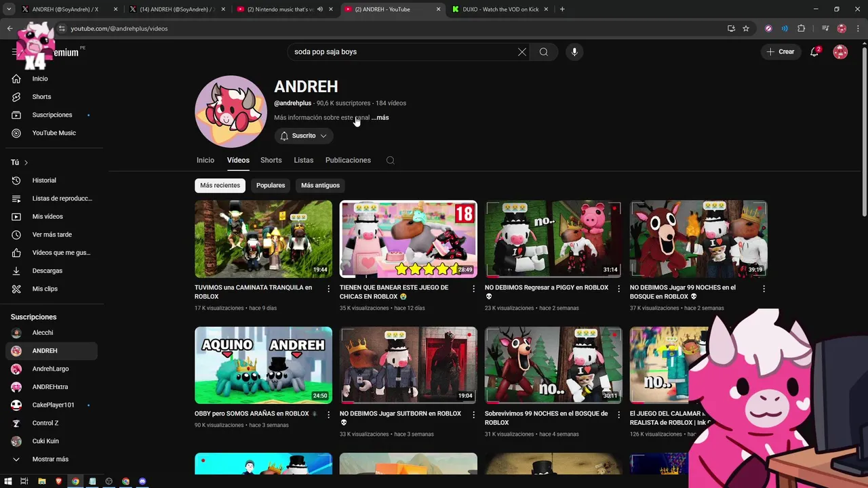Switch to the channel Inicio tab

pyautogui.click(x=205, y=161)
